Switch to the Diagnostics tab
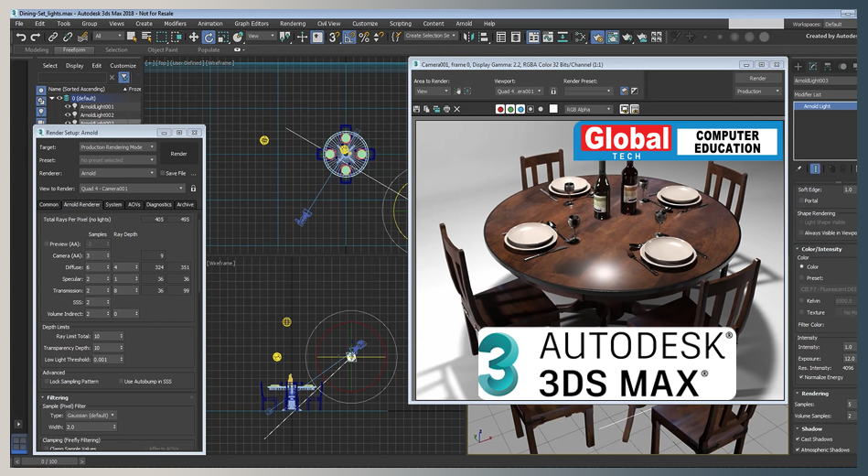Image resolution: width=868 pixels, height=476 pixels. point(158,205)
